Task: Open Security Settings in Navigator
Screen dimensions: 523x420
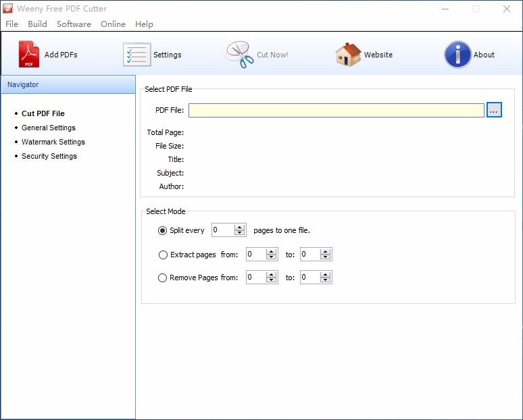Action: 49,156
